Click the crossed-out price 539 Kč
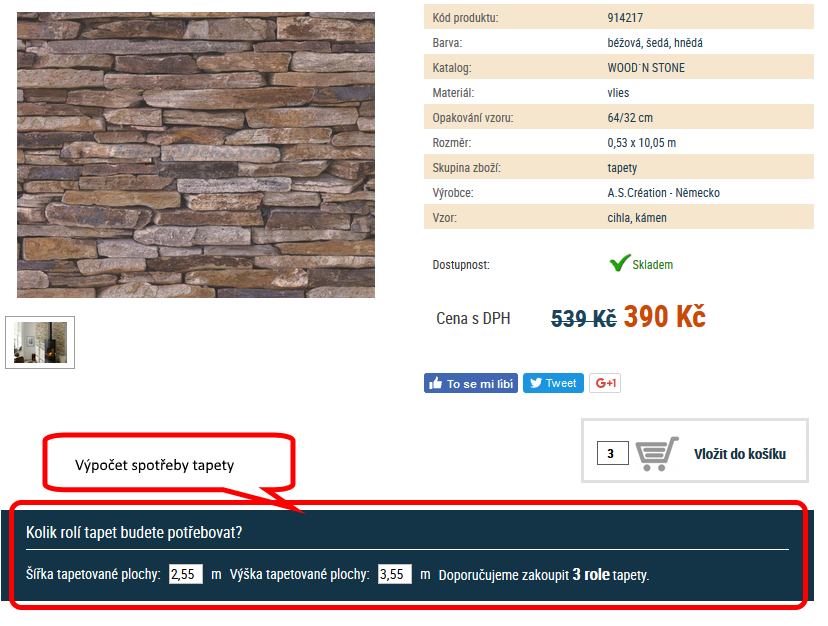 click(x=584, y=319)
